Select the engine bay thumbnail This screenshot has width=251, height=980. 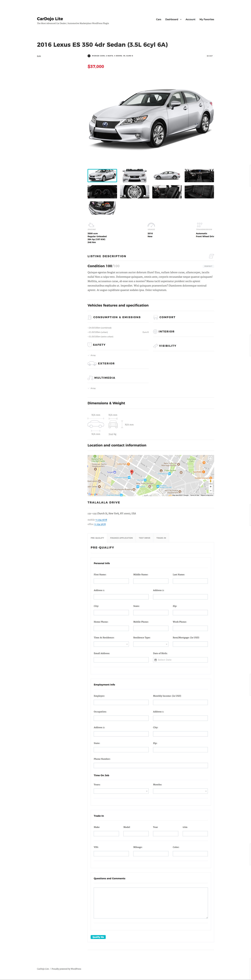click(x=102, y=208)
